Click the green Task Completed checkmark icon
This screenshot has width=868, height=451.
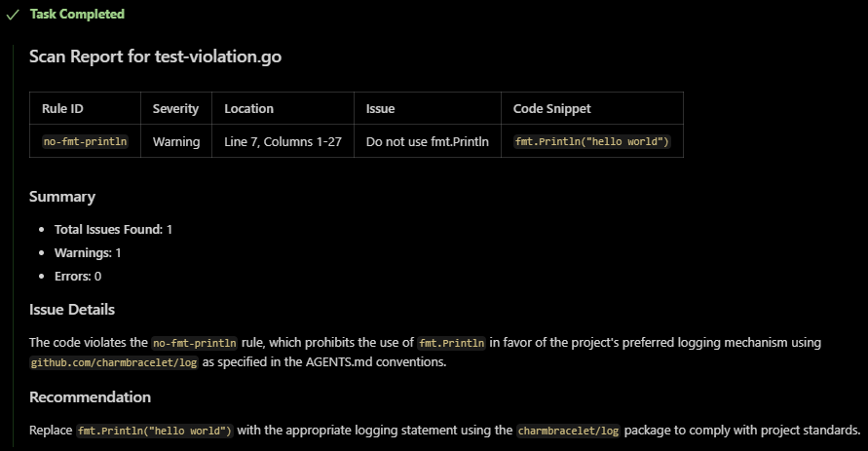(13, 15)
